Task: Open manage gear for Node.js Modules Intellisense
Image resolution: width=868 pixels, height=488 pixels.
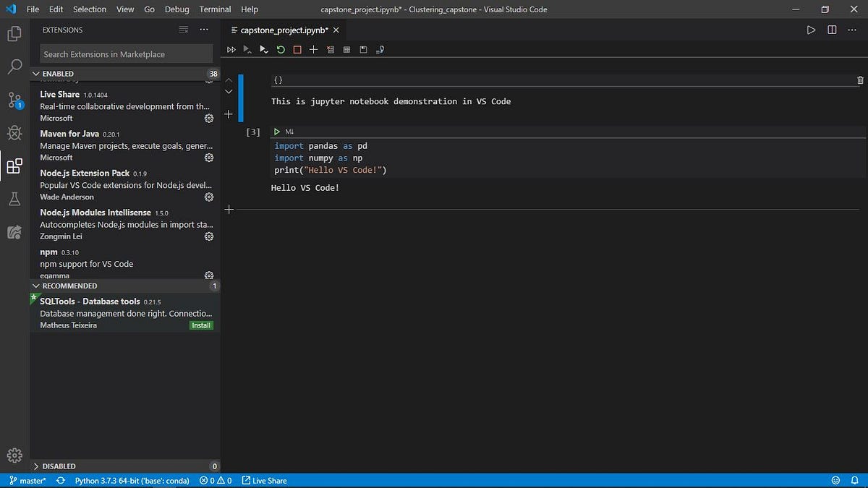Action: click(209, 236)
